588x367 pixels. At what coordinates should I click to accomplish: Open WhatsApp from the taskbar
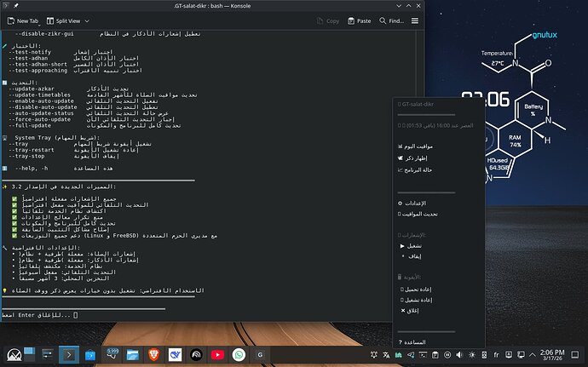[239, 354]
